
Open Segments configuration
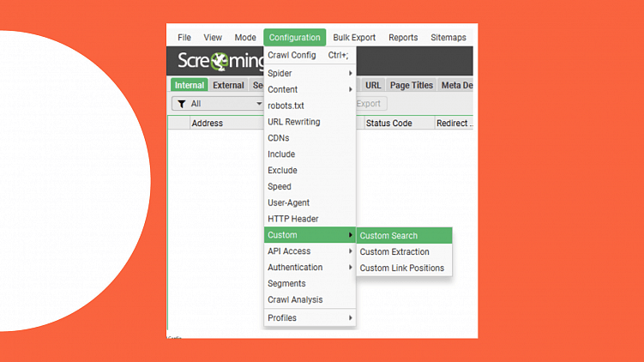310,284
